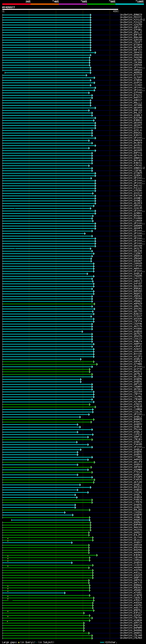Select the UniRef100_B6JZ94 label
Screen dimensions: 146x644
[x=131, y=376]
